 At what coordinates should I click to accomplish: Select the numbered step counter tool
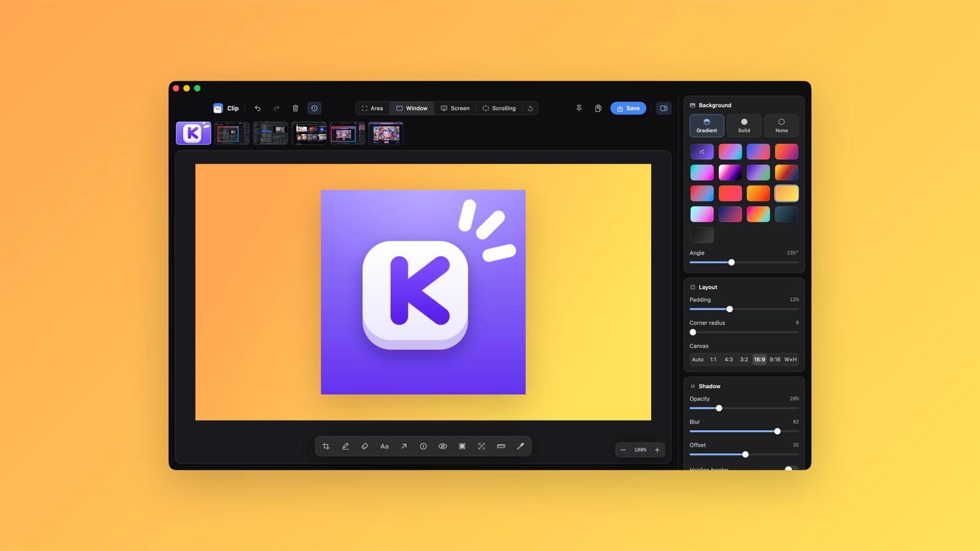tap(423, 446)
